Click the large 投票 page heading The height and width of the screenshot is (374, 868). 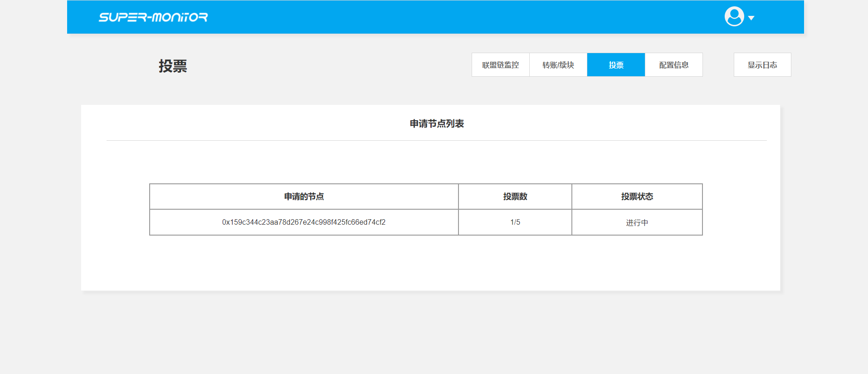[173, 66]
